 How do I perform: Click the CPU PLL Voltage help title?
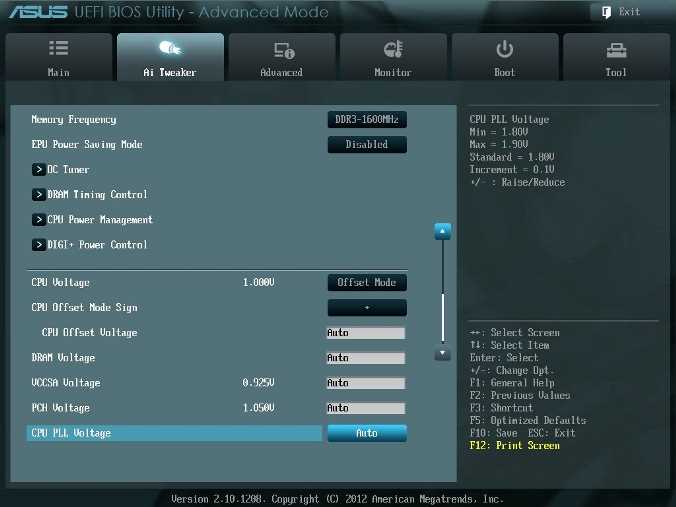point(510,119)
